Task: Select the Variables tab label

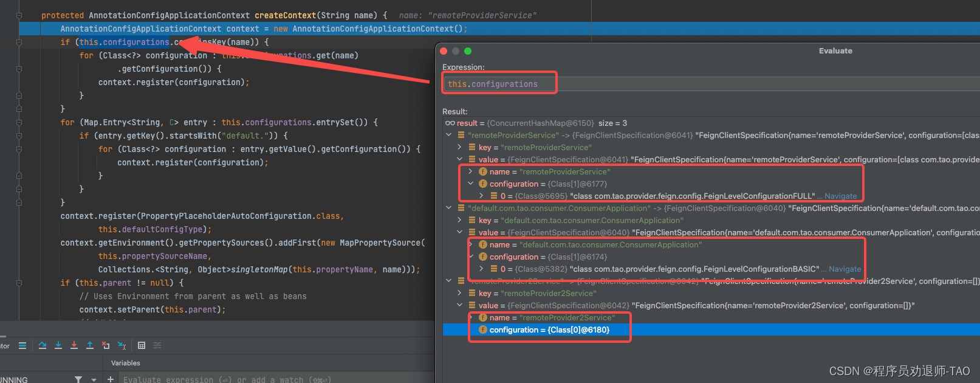Action: click(x=126, y=363)
